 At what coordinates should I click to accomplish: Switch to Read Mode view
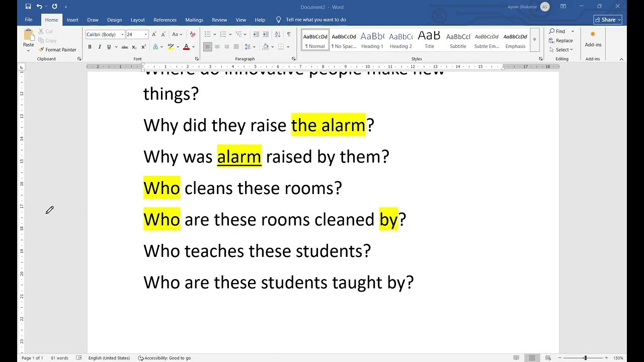click(x=516, y=358)
